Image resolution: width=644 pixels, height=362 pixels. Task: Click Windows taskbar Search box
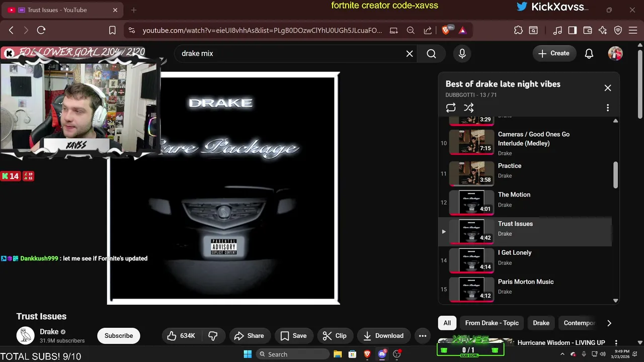pos(292,354)
